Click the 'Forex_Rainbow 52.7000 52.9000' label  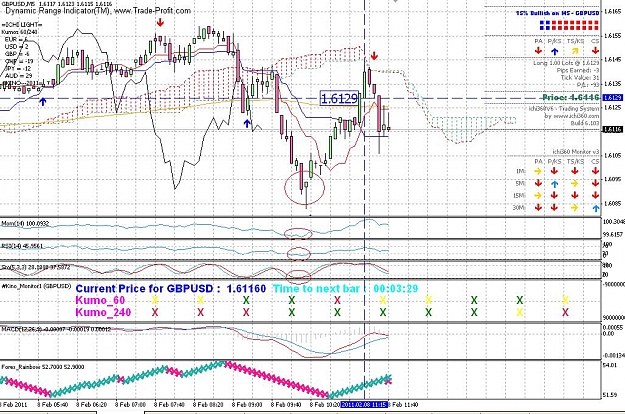(43, 367)
